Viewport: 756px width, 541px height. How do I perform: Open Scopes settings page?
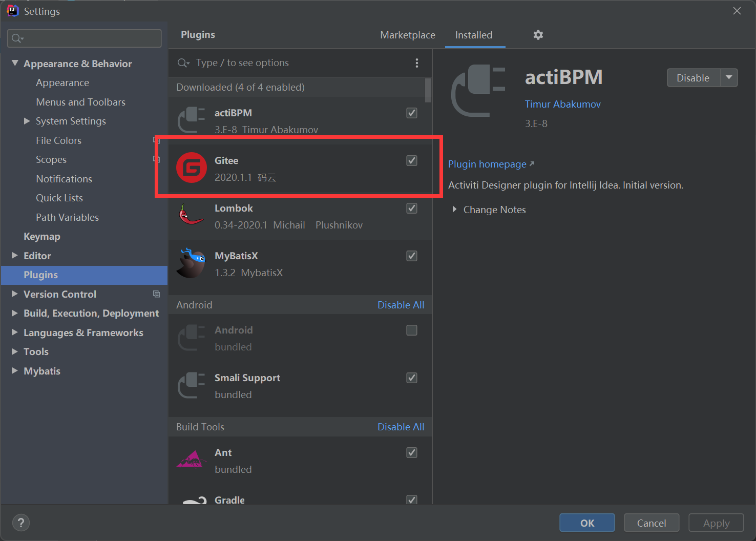pyautogui.click(x=51, y=159)
